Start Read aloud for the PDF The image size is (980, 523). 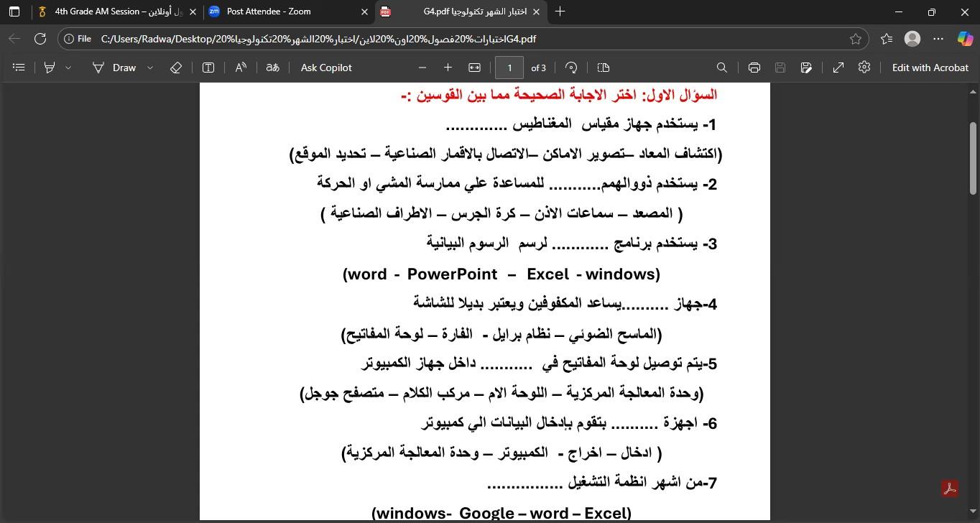(241, 68)
